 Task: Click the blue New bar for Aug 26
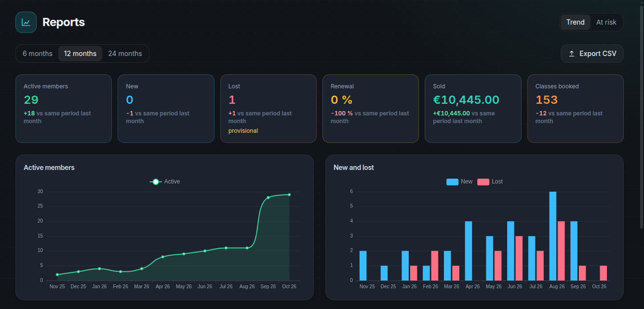coord(553,236)
